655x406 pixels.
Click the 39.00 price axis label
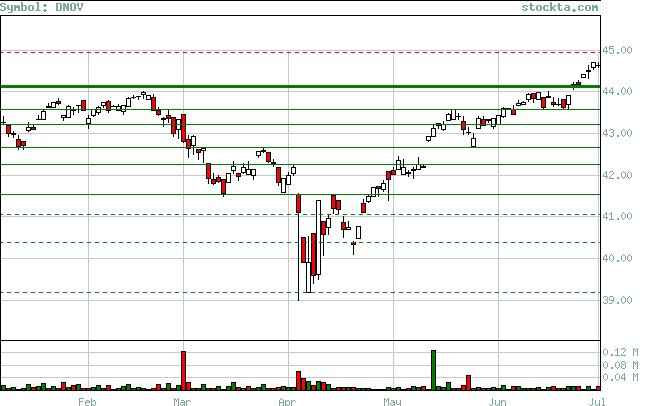[617, 300]
